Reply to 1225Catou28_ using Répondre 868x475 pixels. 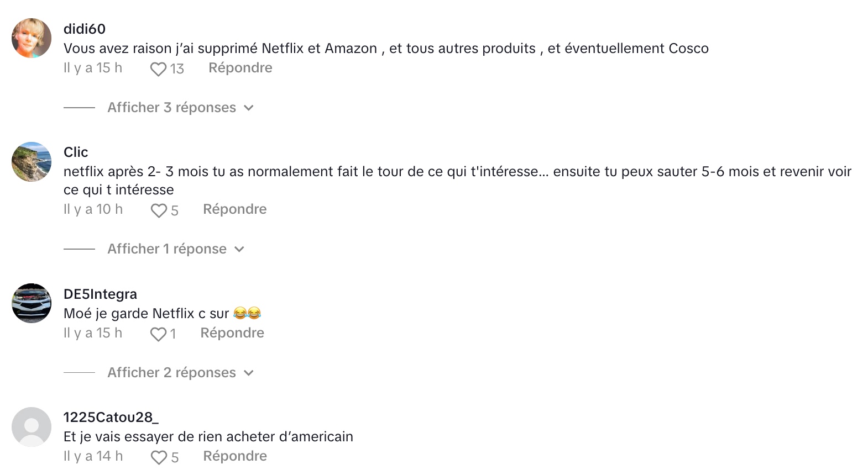(x=235, y=456)
